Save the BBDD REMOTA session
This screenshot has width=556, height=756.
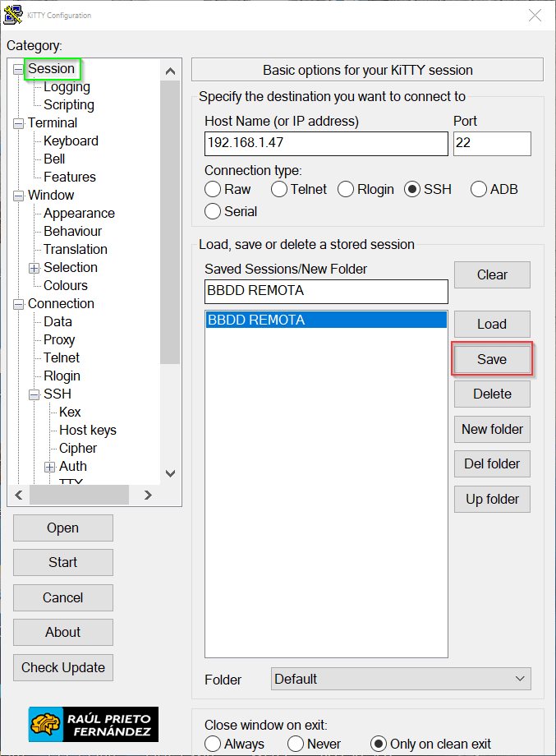click(x=492, y=359)
